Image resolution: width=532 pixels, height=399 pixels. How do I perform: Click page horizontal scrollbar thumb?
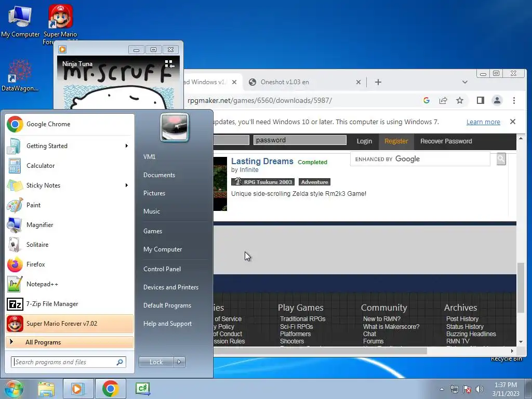(320, 351)
